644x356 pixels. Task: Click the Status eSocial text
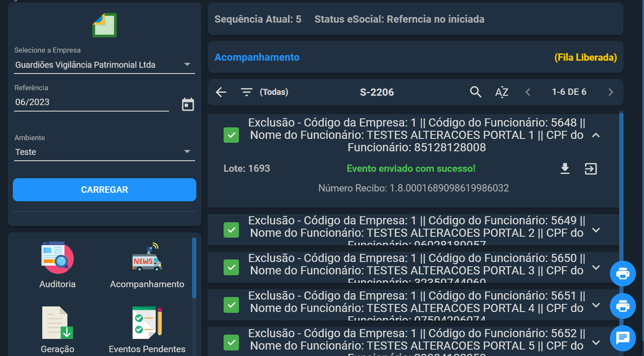point(399,19)
